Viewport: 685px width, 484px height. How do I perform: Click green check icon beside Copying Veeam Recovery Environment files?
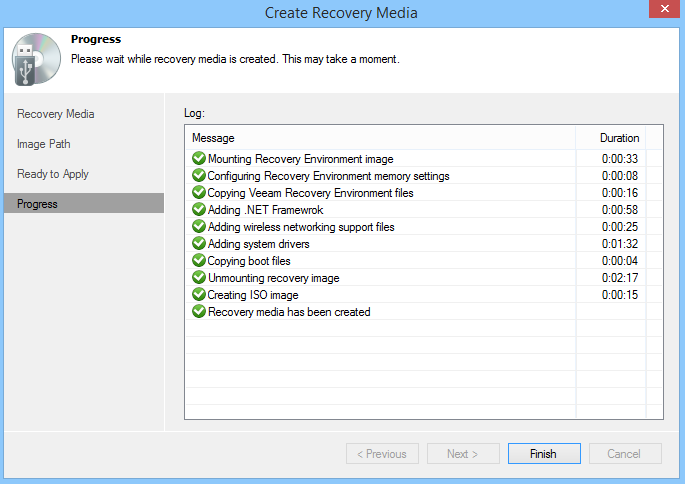pos(199,192)
